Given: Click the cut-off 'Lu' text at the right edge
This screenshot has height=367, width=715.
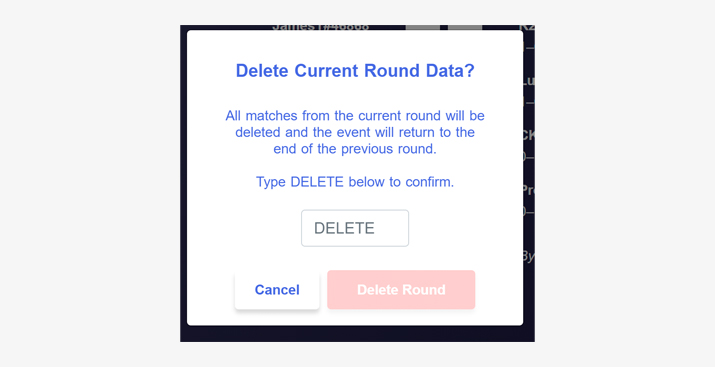Looking at the screenshot, I should click(528, 81).
